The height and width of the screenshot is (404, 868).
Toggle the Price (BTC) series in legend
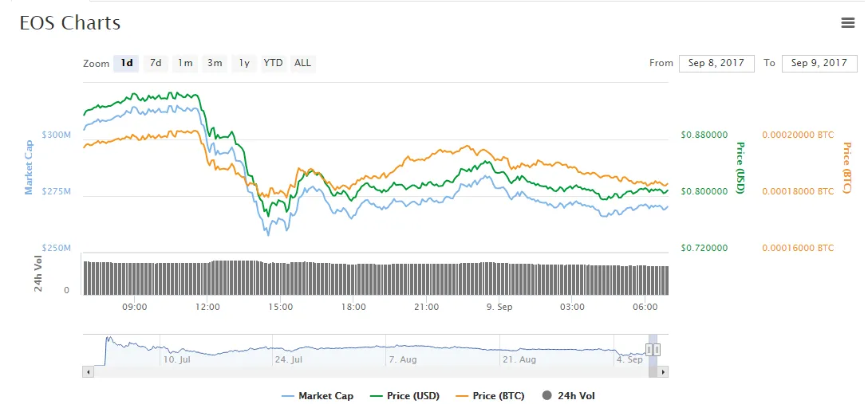(x=489, y=396)
